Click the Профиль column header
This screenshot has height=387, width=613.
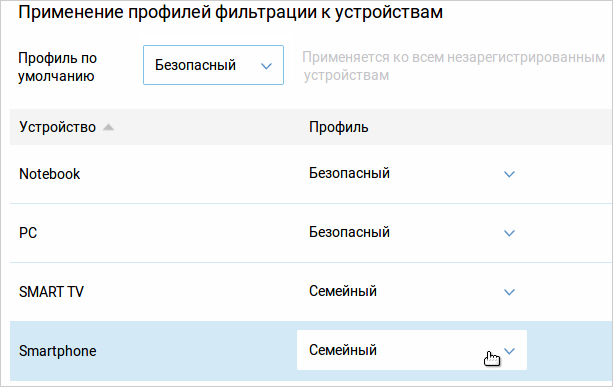coord(339,127)
